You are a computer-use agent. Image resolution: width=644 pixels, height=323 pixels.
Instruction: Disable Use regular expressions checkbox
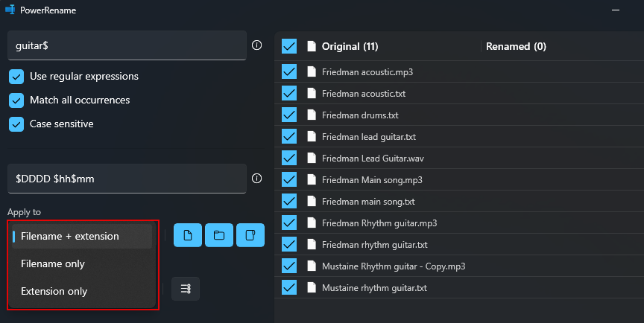[16, 77]
